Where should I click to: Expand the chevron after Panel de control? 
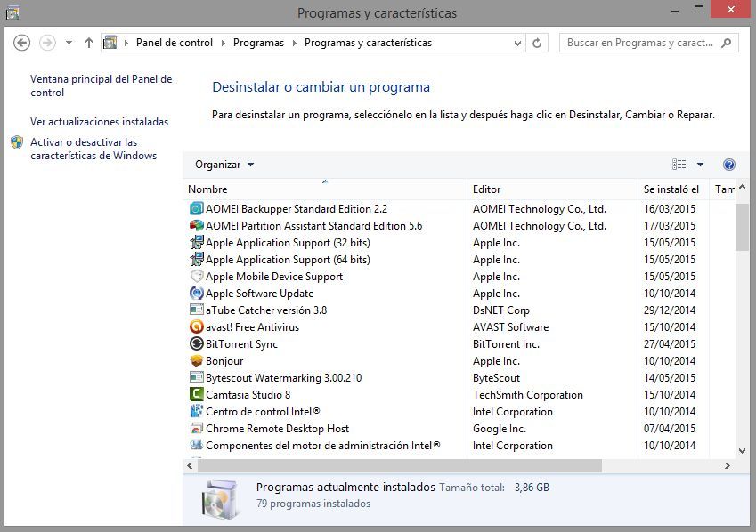[223, 43]
